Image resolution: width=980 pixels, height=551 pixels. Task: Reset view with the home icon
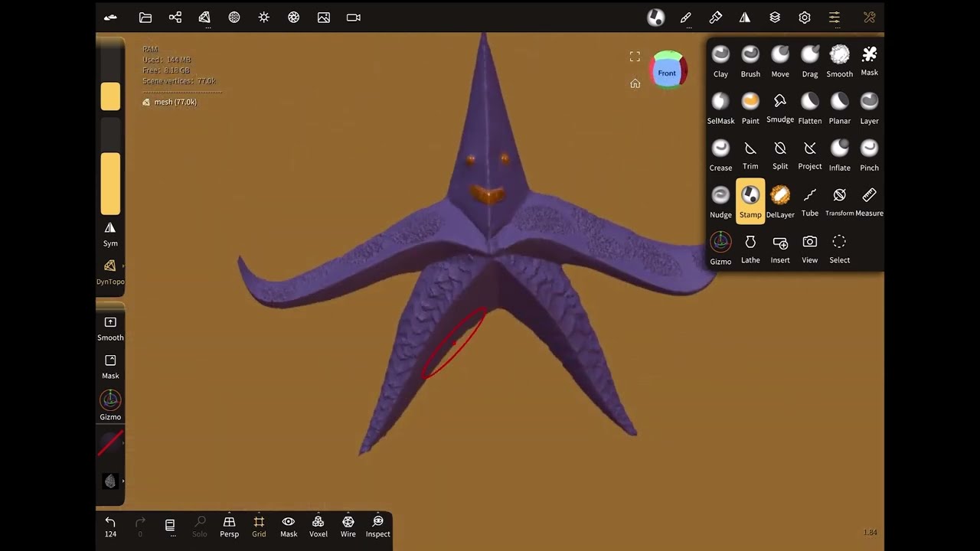pyautogui.click(x=635, y=83)
